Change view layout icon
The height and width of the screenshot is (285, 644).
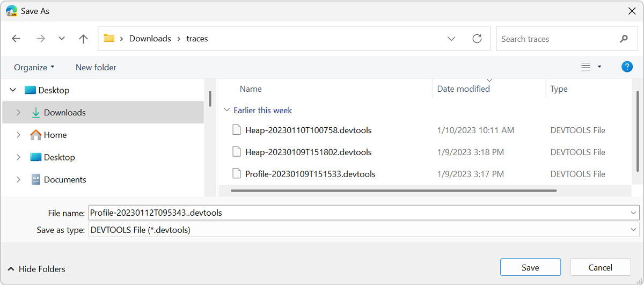pos(586,67)
